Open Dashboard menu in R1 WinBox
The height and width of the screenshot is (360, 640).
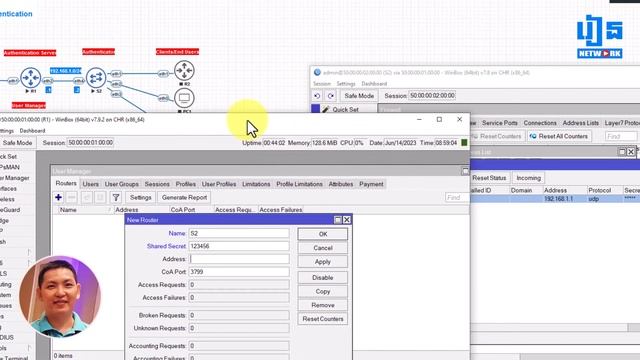32,131
